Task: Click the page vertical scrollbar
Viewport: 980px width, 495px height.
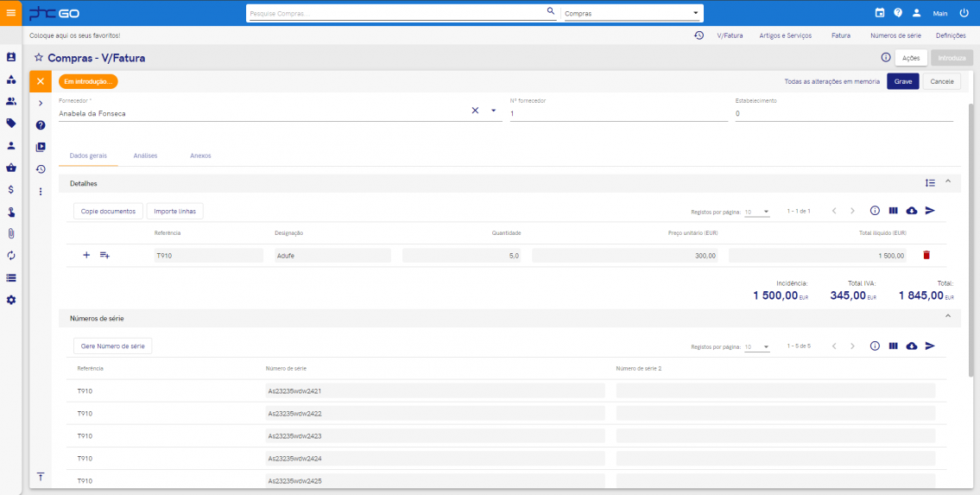Action: click(971, 241)
